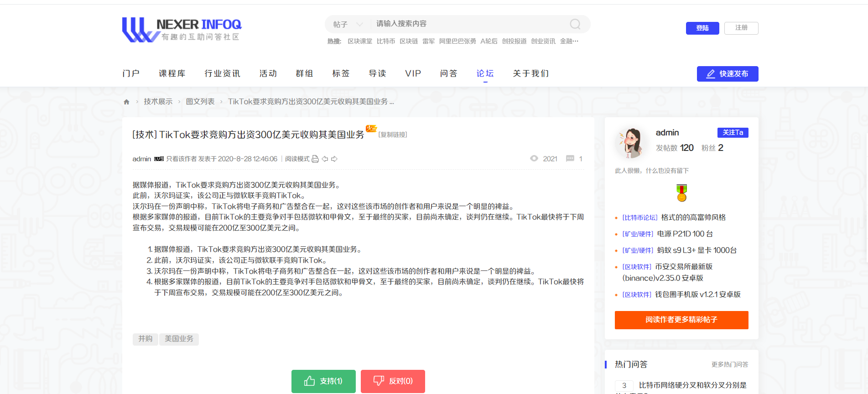Viewport: 868px width, 394px height.
Task: Open the 活动 nav item
Action: (x=268, y=73)
